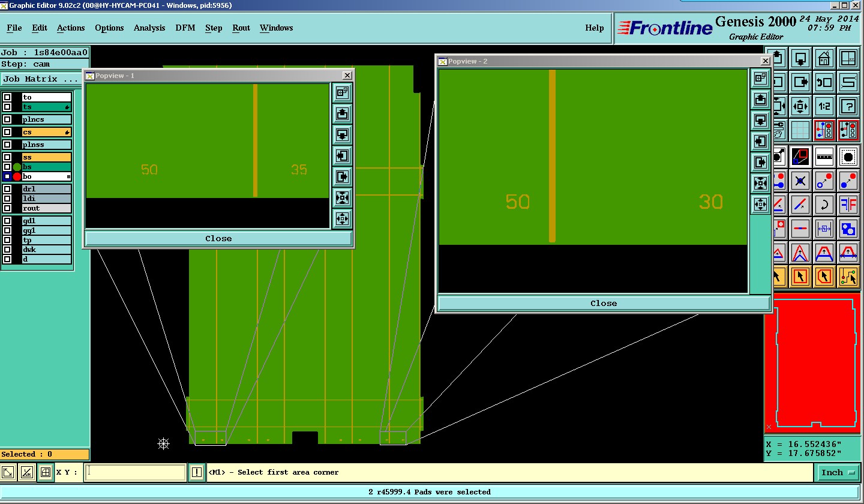Open the Edit menu
The image size is (864, 504).
click(40, 28)
